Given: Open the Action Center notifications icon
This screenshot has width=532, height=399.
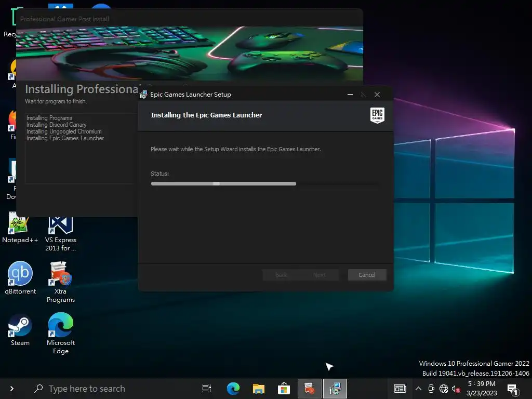Looking at the screenshot, I should point(512,389).
